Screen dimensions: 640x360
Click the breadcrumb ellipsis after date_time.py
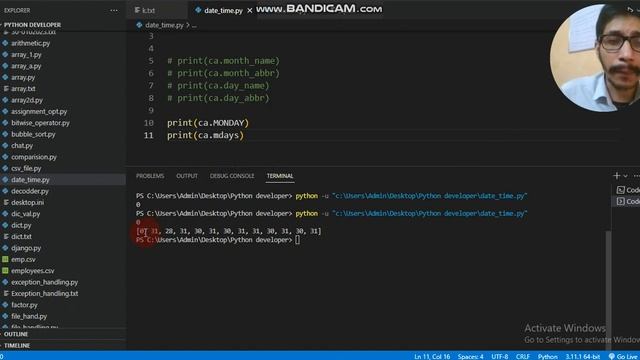[194, 25]
